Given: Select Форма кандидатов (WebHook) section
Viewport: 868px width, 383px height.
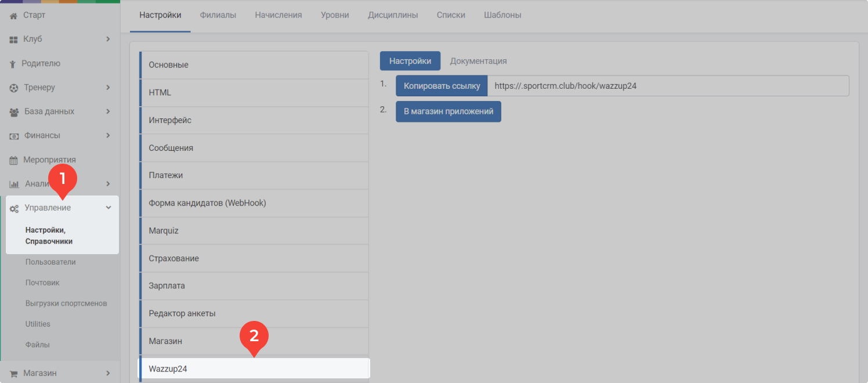Looking at the screenshot, I should point(254,203).
